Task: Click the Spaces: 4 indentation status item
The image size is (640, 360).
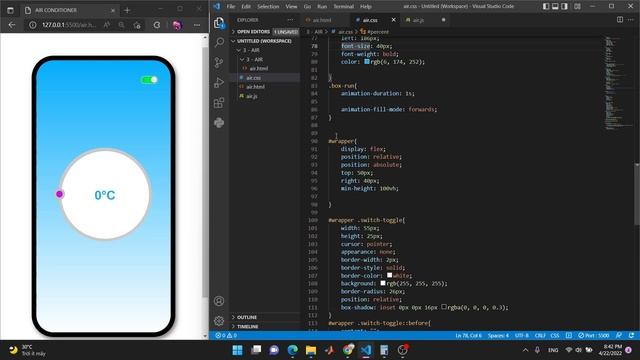Action: point(498,336)
